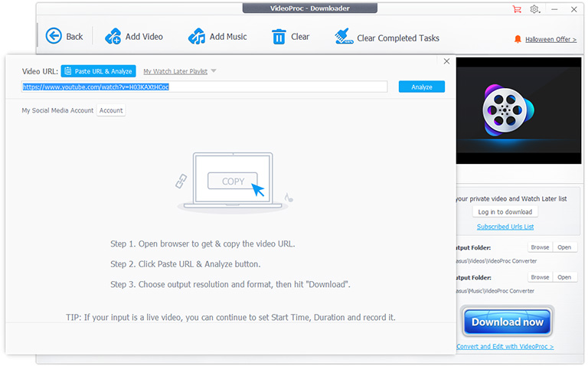Image resolution: width=588 pixels, height=366 pixels.
Task: Click the 'Step 2. Click Paste URL & Analyze button.' text
Action: (185, 264)
